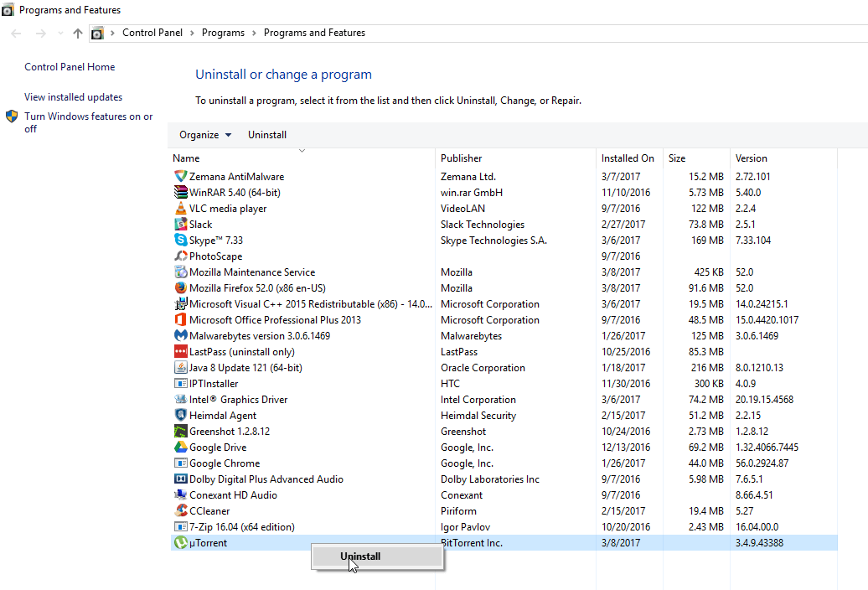This screenshot has height=590, width=868.
Task: Click the Heimdal Security publisher cell
Action: [x=478, y=416]
